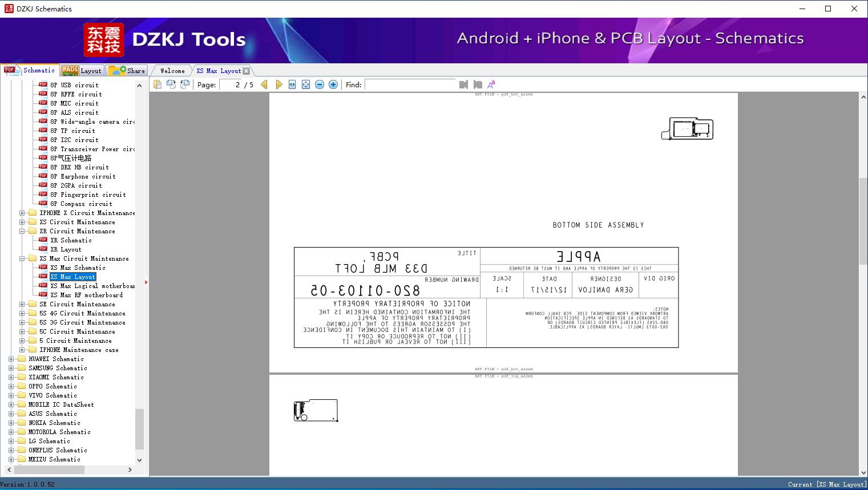
Task: Switch to the Schematic tab
Action: tap(30, 70)
